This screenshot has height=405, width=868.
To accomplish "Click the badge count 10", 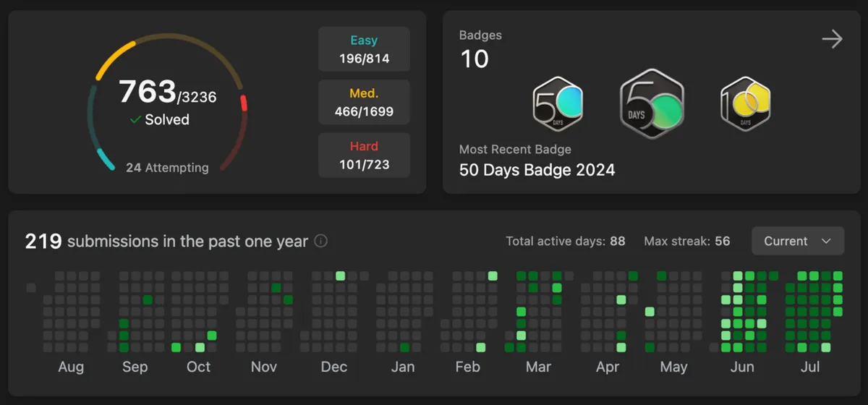I will [x=475, y=59].
